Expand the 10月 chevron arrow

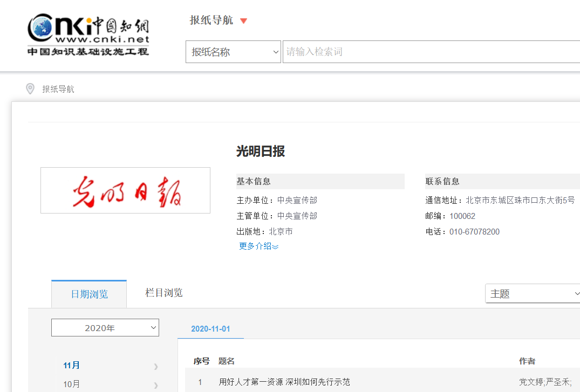(x=156, y=385)
